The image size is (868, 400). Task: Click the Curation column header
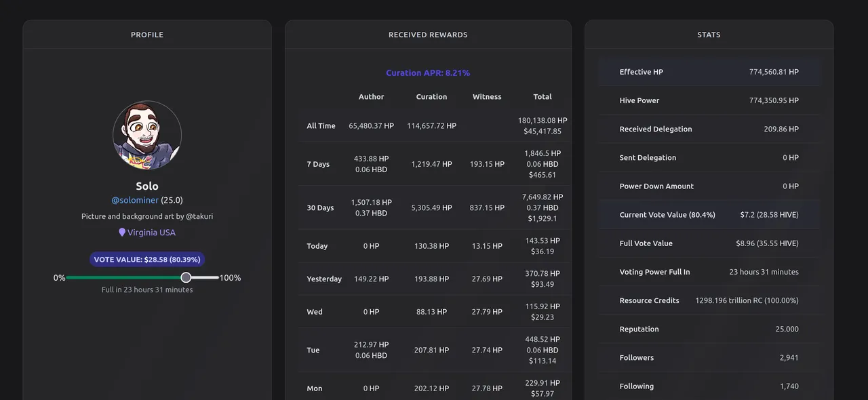click(x=431, y=97)
